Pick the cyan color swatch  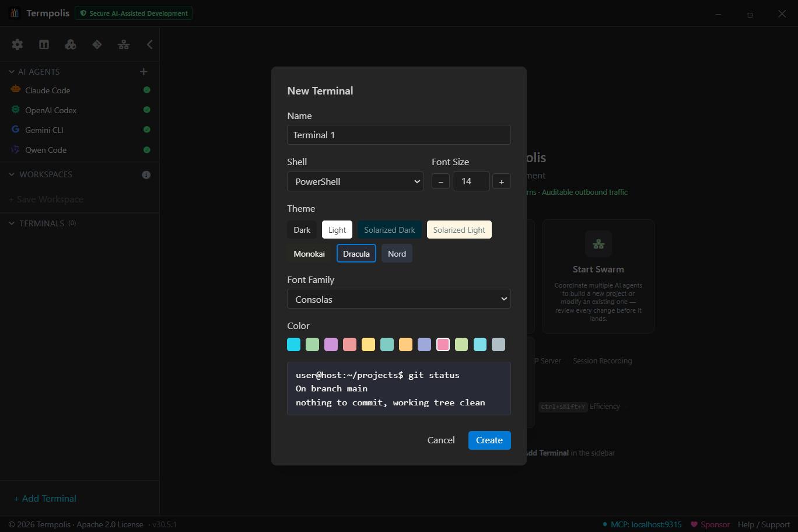[x=294, y=344]
